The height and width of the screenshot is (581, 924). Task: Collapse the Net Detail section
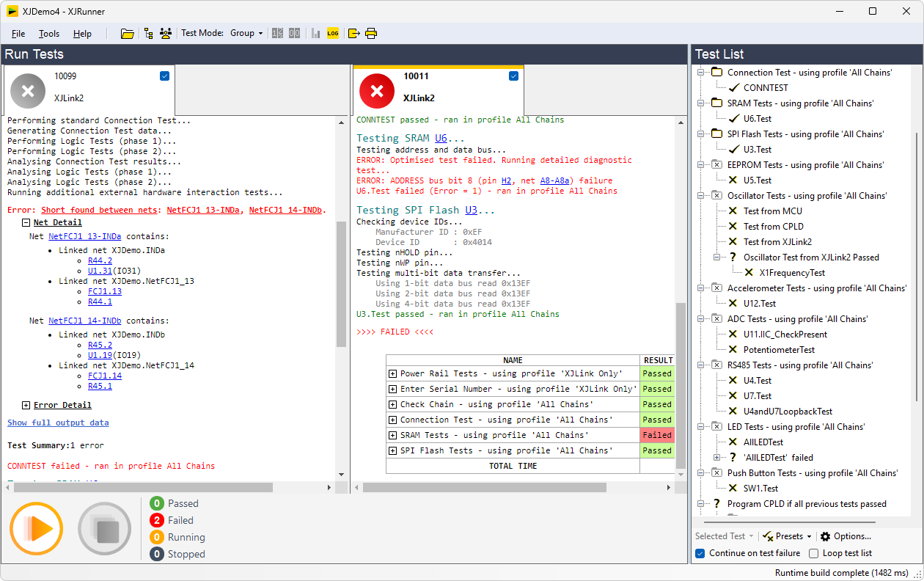tap(26, 222)
